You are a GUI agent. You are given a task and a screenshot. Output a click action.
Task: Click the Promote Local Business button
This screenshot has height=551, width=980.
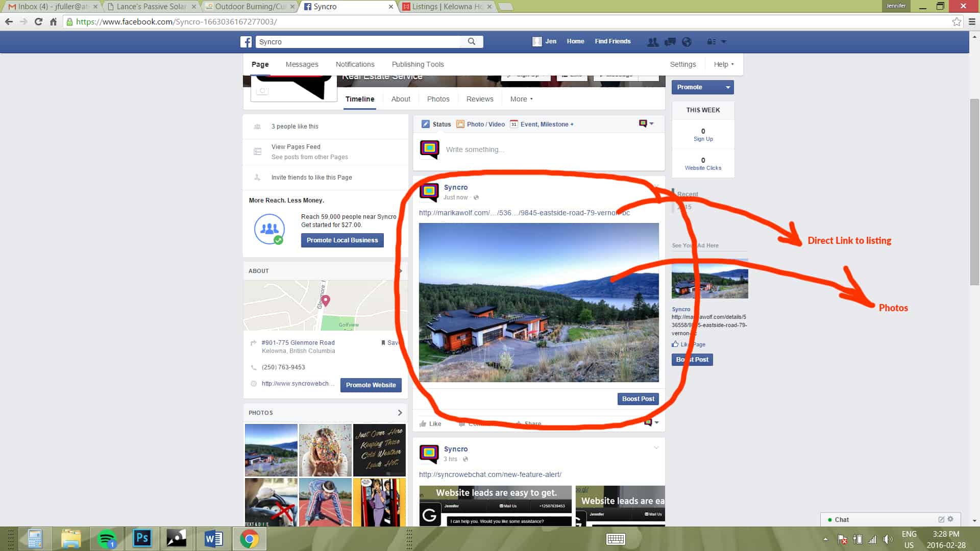(x=342, y=239)
